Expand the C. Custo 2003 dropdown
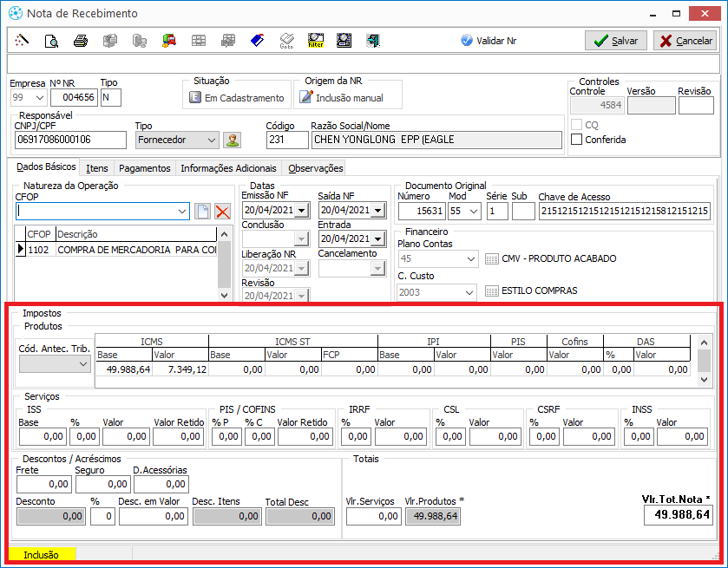 [469, 292]
